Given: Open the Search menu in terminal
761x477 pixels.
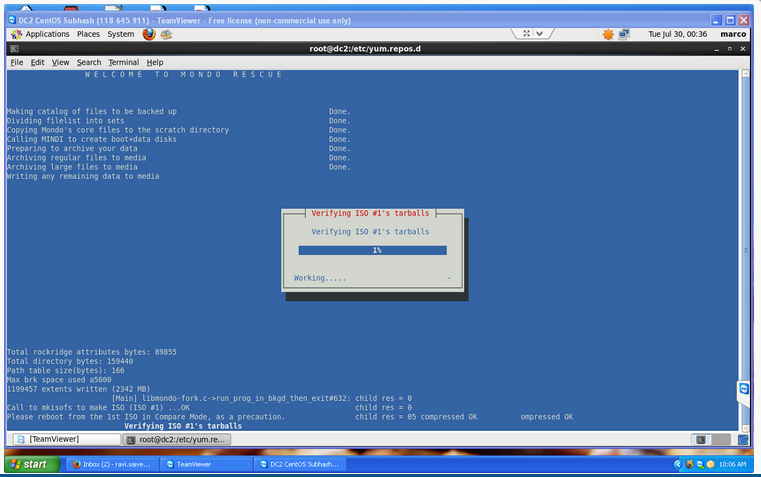Looking at the screenshot, I should [89, 62].
